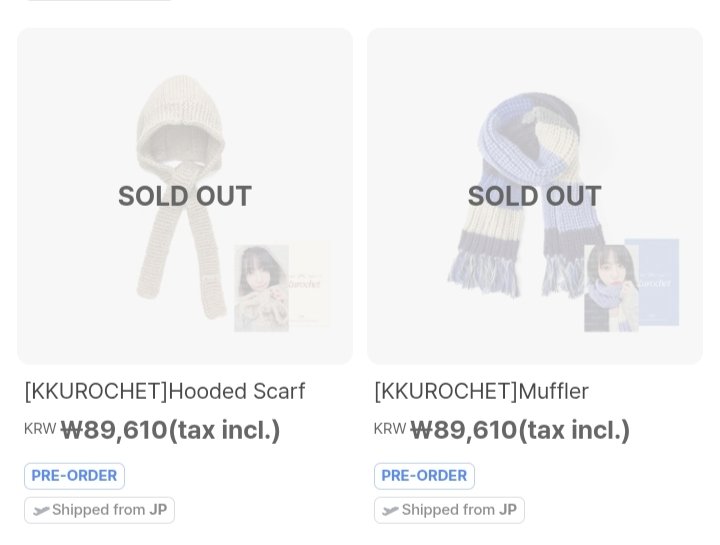The height and width of the screenshot is (545, 720).
Task: Open the Hooded Scarf product image
Action: click(x=185, y=120)
